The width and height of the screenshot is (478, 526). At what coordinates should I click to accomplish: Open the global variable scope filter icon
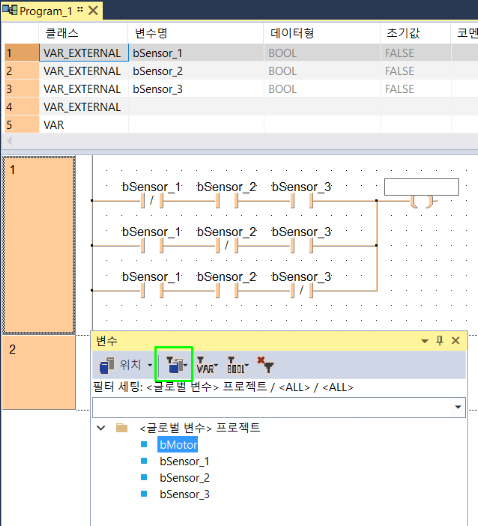tap(176, 365)
